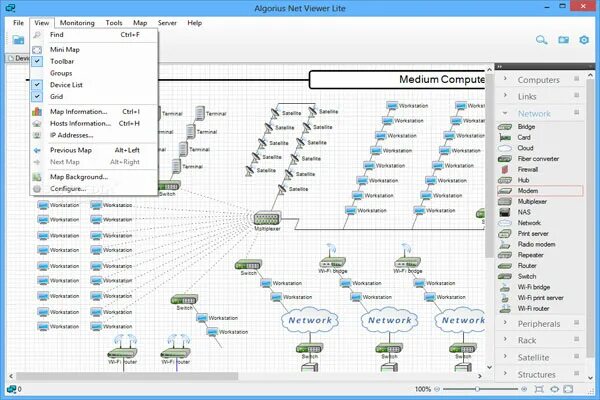Image resolution: width=600 pixels, height=400 pixels.
Task: Select IP Addresses in View menu
Action: pos(94,136)
